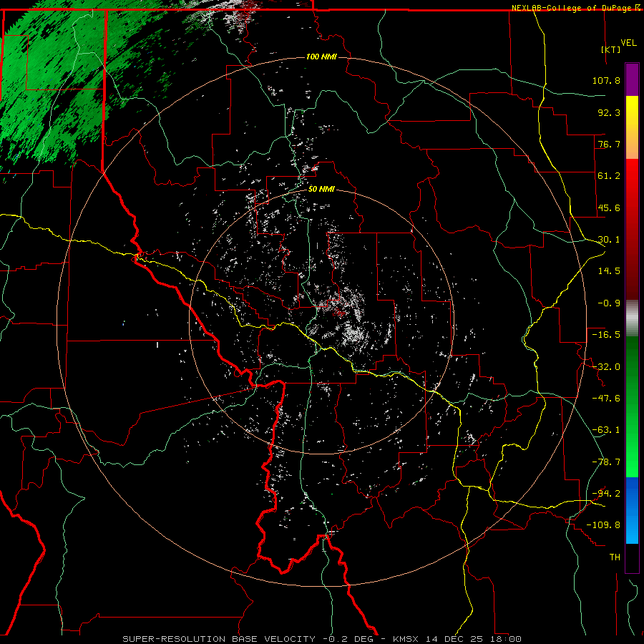
Task: Click the 92.3 value on velocity scale
Action: (x=609, y=112)
